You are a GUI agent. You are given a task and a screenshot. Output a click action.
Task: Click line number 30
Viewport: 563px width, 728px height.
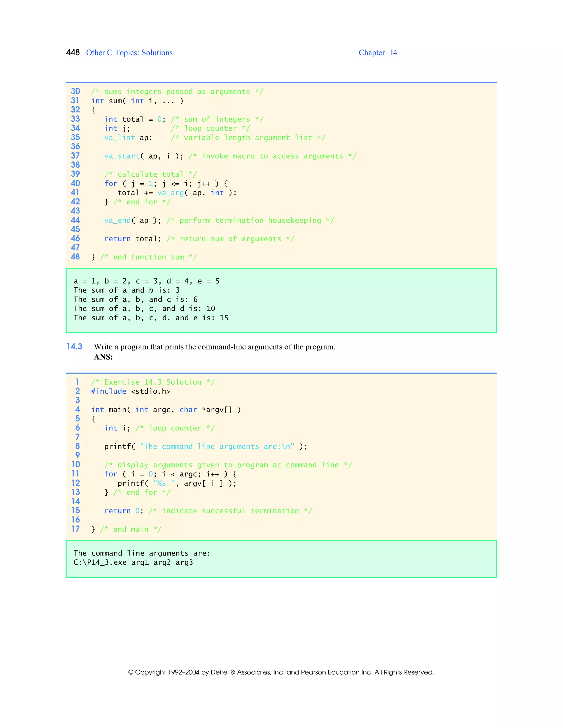tap(75, 91)
